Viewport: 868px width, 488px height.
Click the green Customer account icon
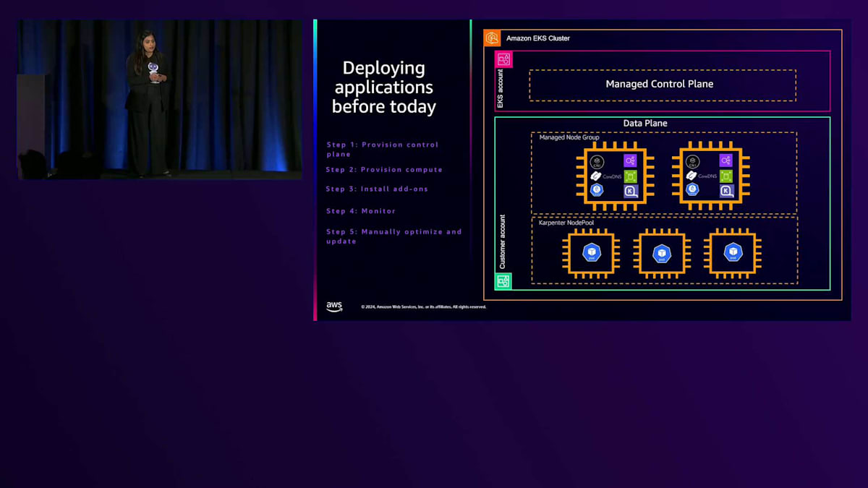tap(503, 281)
